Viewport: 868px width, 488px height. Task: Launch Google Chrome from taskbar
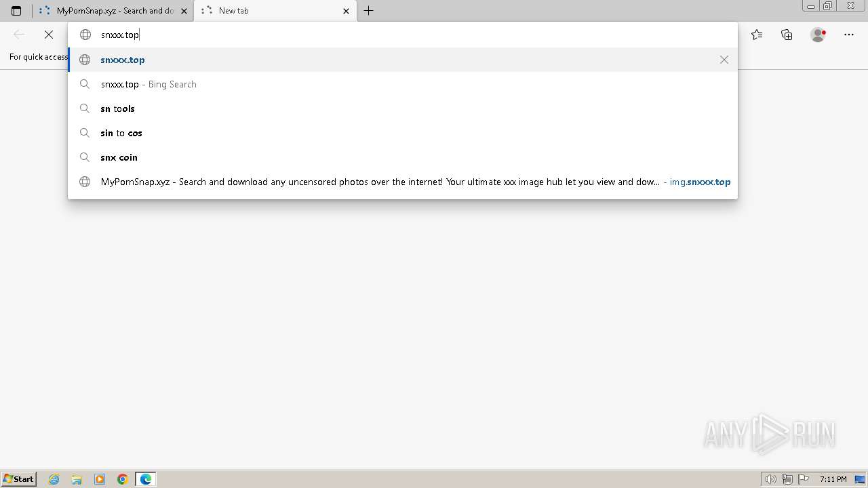123,479
